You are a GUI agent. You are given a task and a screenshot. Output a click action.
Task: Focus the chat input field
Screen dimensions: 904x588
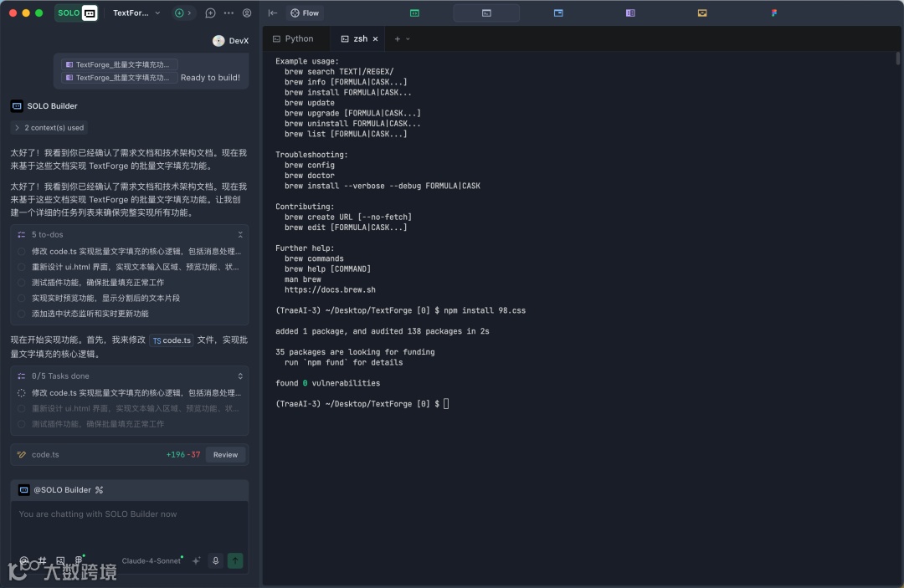pos(129,524)
